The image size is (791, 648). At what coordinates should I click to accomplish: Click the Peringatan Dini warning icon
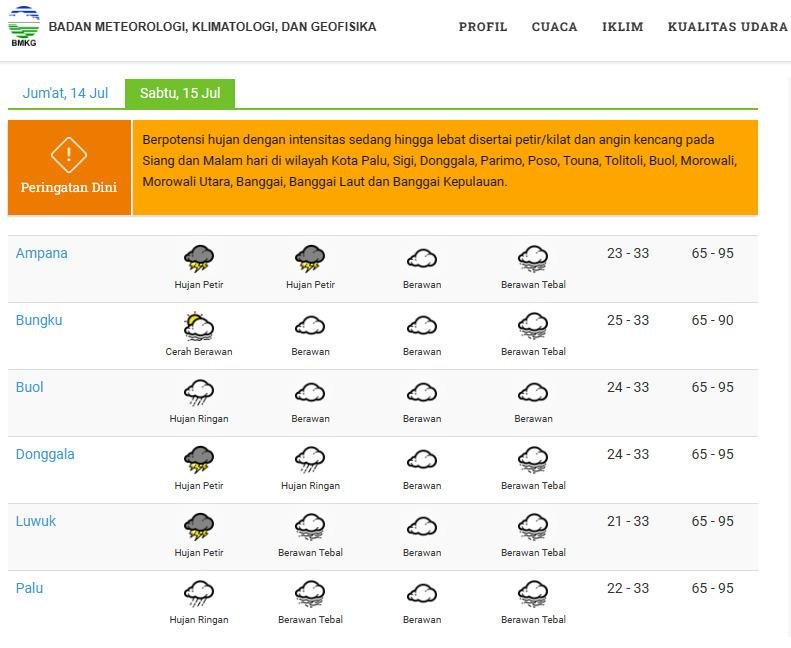coord(69,155)
